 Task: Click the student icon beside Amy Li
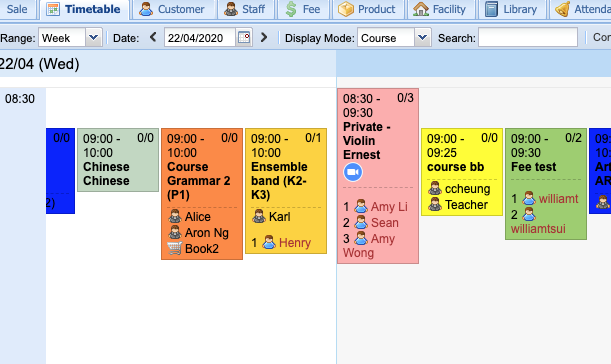point(361,207)
